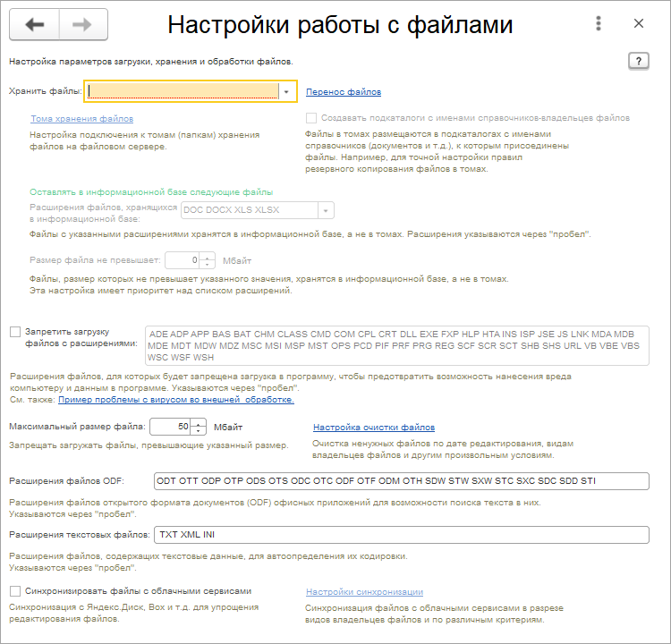
Task: Expand the 'Хранить файлы' dropdown arrow
Action: point(286,91)
